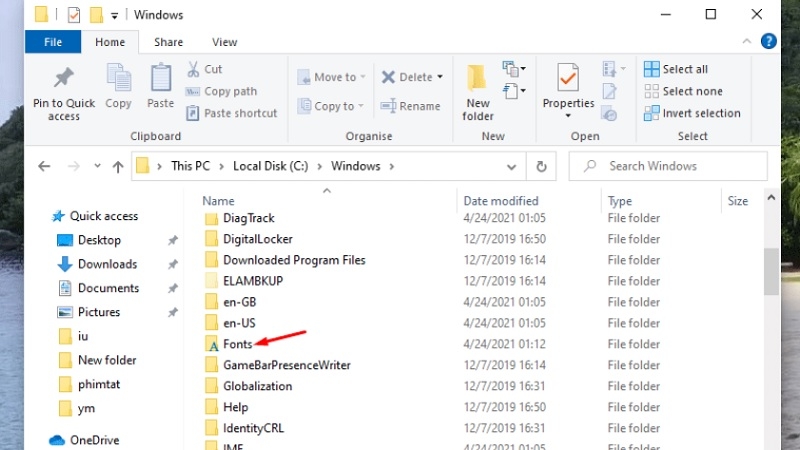800x450 pixels.
Task: Open the address bar history dropdown
Action: [511, 167]
